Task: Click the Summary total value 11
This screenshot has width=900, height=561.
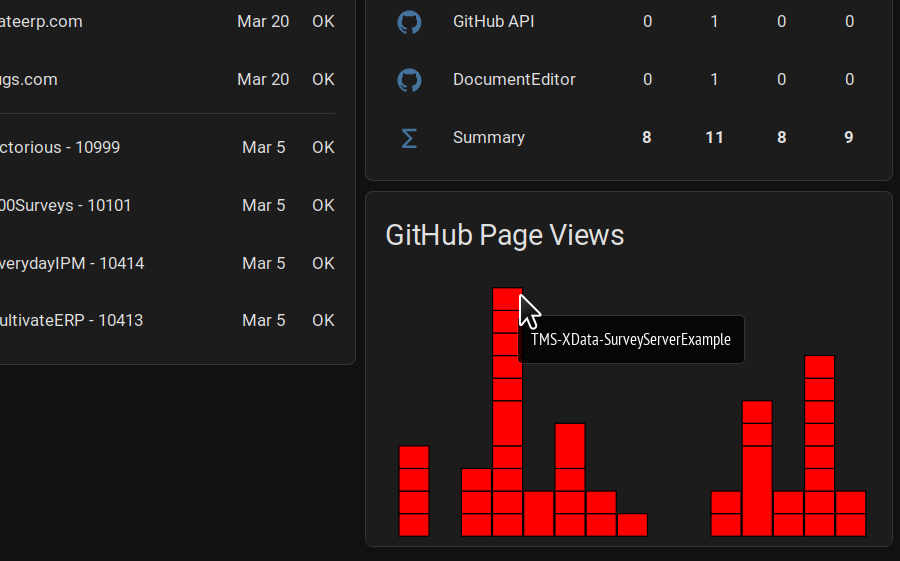Action: [x=714, y=137]
